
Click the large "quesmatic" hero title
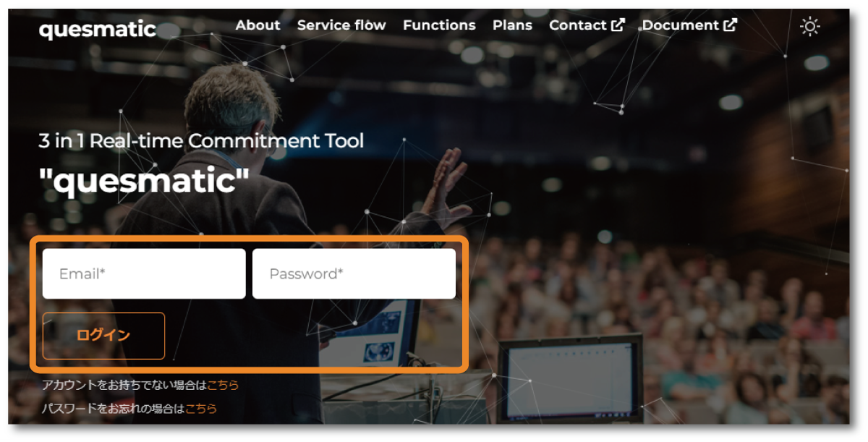click(144, 180)
